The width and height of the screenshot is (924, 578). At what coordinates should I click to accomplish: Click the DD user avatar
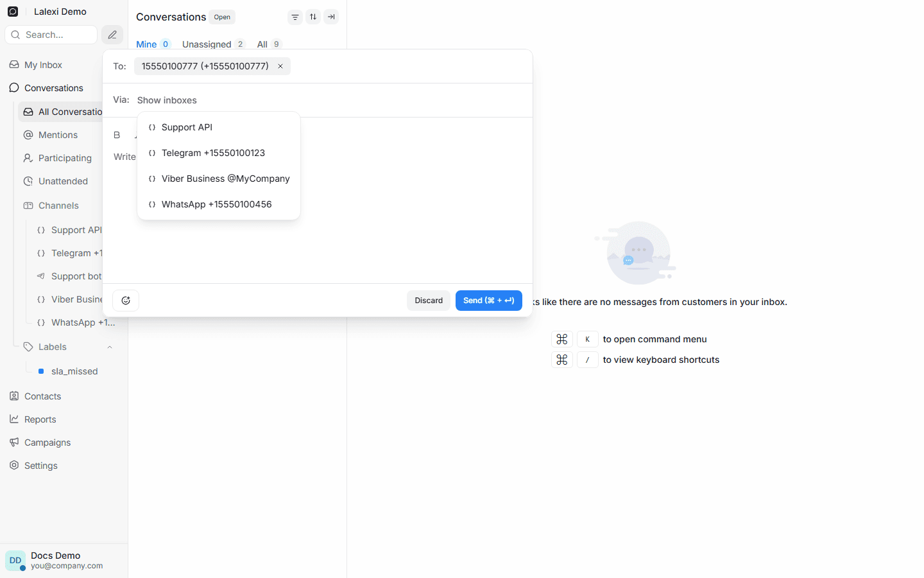(15, 561)
